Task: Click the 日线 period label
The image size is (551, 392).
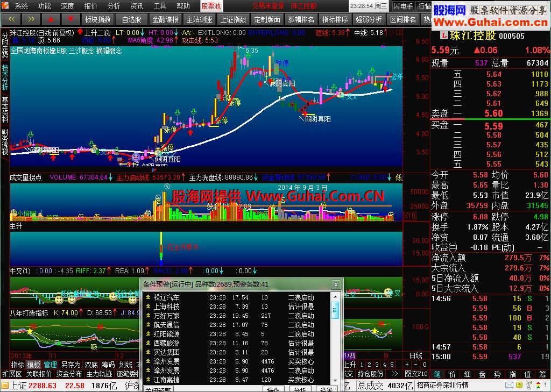Action: coord(416,355)
